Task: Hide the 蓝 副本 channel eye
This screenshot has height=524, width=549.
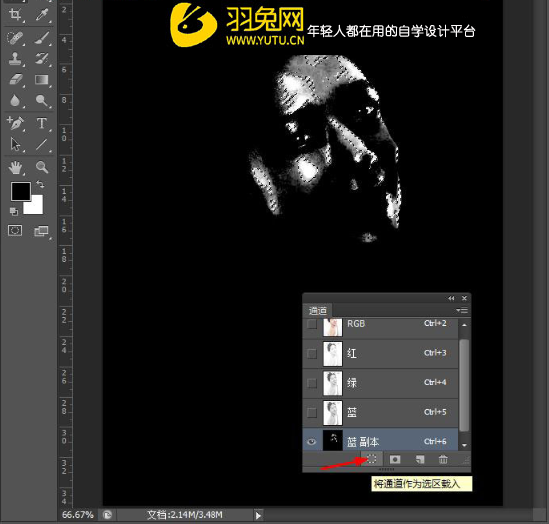Action: tap(312, 442)
